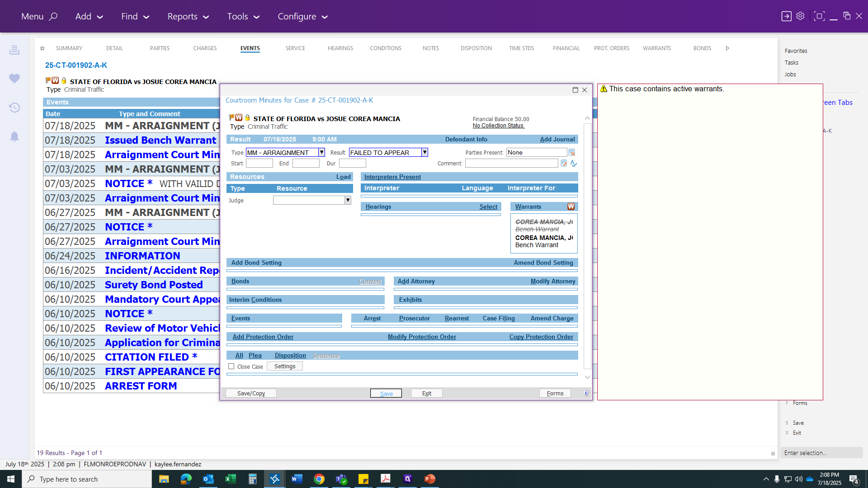Image resolution: width=868 pixels, height=488 pixels.
Task: Click the info icon beside Forms button
Action: 586,393
